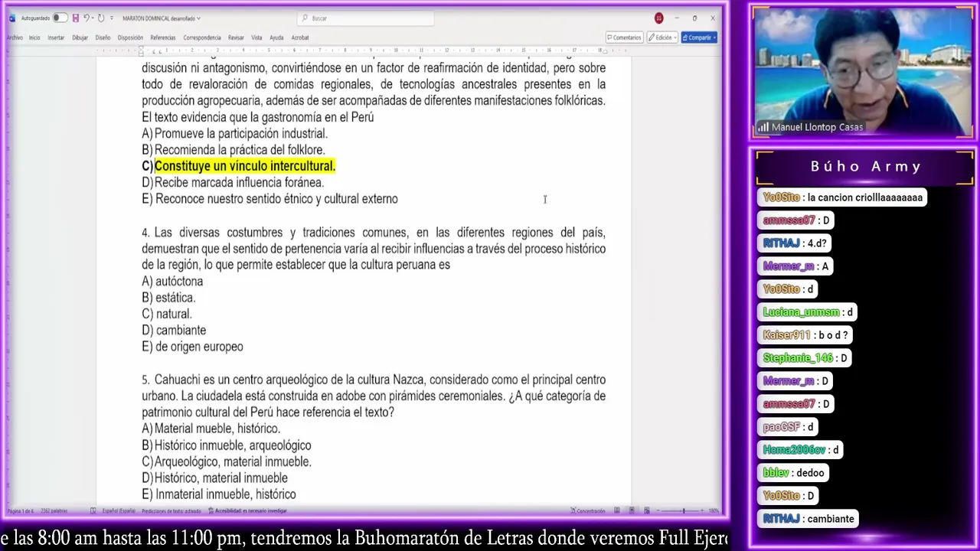Viewport: 980px width, 551px height.
Task: Click Yo0Sito's message 'la cancion criolllaaaaaaaa'
Action: [x=843, y=197]
